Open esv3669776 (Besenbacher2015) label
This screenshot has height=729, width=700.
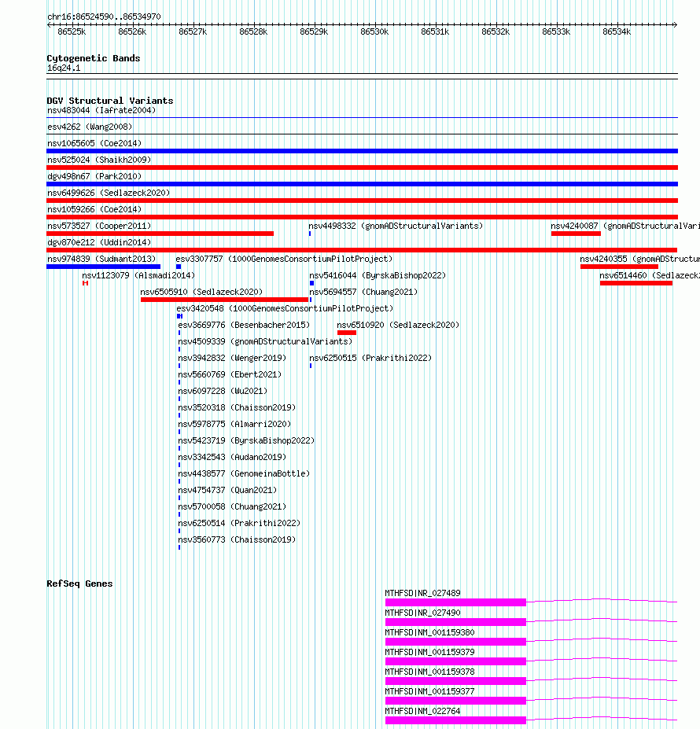coord(244,325)
